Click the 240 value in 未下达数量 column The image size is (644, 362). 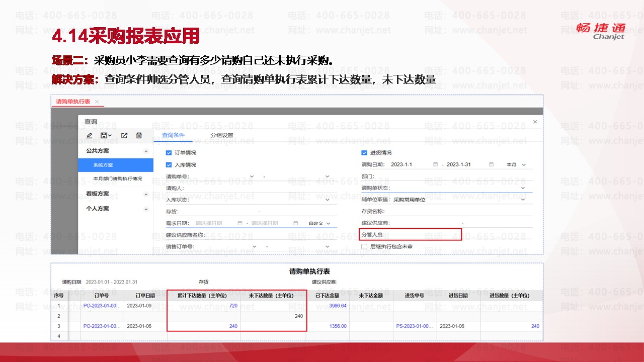point(299,316)
